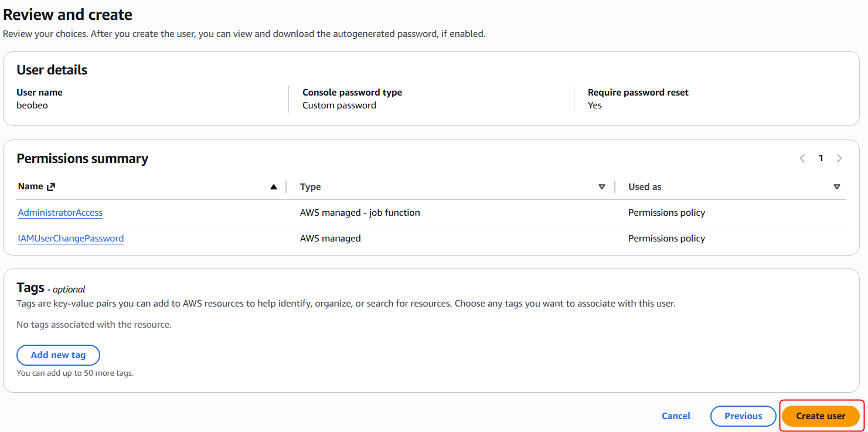This screenshot has height=432, width=868.
Task: Click external link icon beside Name header
Action: (51, 187)
